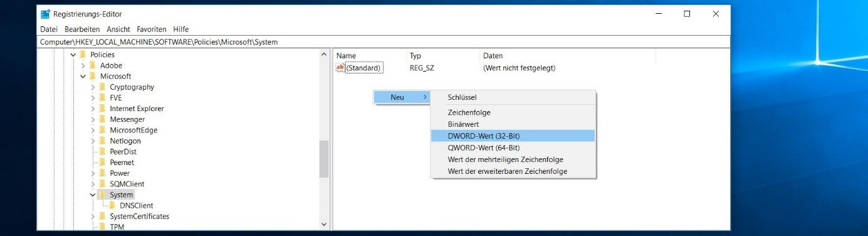Expand the FVE key

coord(93,98)
